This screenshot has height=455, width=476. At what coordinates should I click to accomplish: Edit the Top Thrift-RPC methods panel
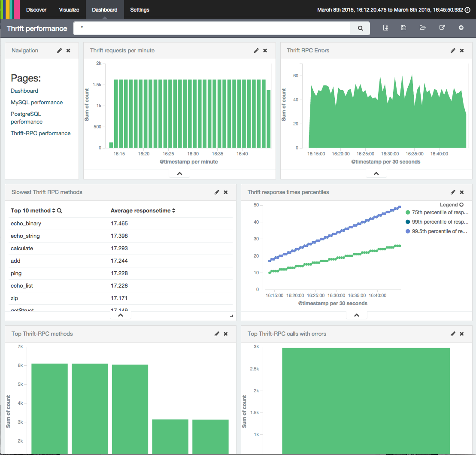click(x=217, y=334)
